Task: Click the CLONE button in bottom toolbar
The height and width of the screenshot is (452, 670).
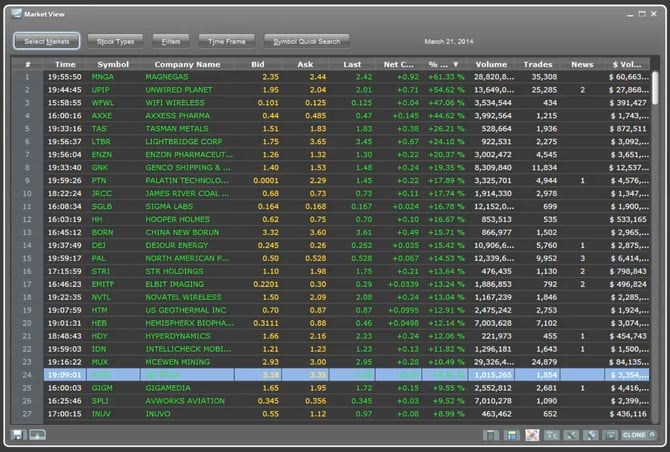Action: coord(639,435)
